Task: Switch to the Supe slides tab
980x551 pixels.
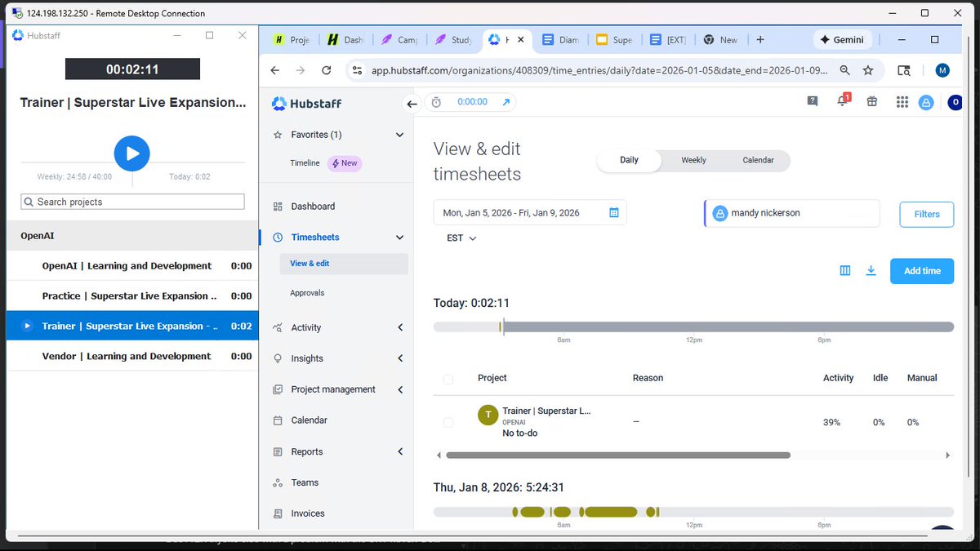Action: pos(615,39)
